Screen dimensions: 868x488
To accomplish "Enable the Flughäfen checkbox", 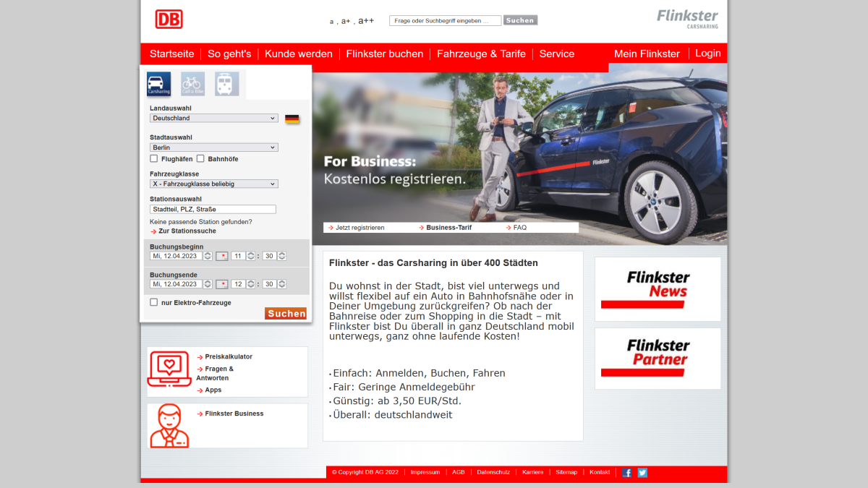I will tap(153, 158).
